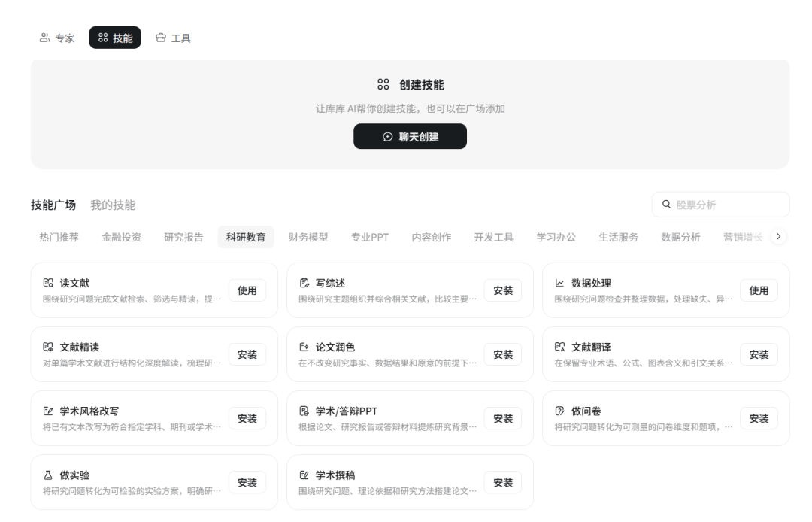Viewport: 812px width, 522px height.
Task: Expand more categories with right chevron
Action: click(778, 237)
